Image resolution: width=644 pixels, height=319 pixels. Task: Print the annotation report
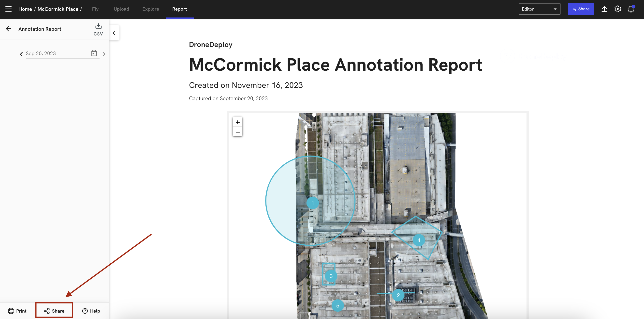[x=17, y=311]
